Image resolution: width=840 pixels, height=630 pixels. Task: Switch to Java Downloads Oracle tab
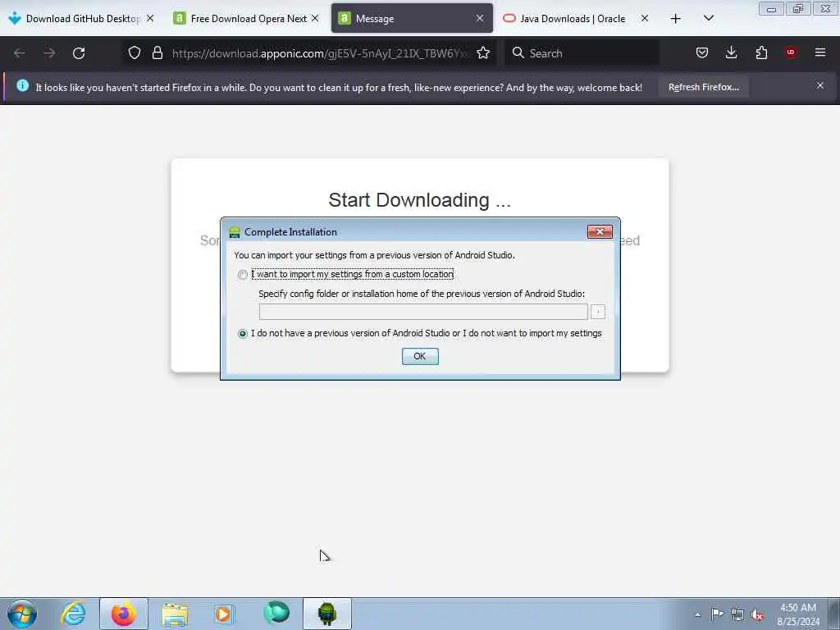click(x=572, y=19)
